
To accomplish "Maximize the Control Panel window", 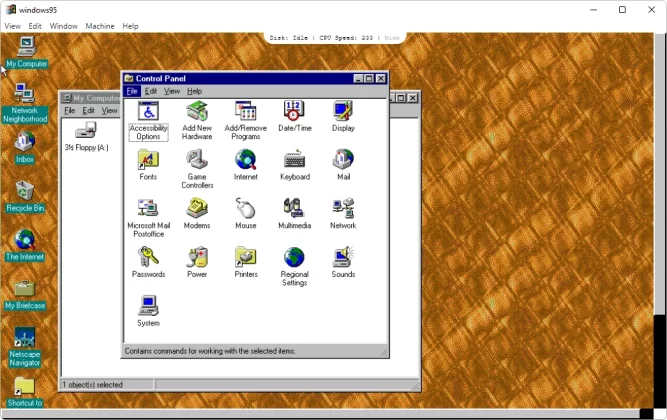I will point(369,78).
